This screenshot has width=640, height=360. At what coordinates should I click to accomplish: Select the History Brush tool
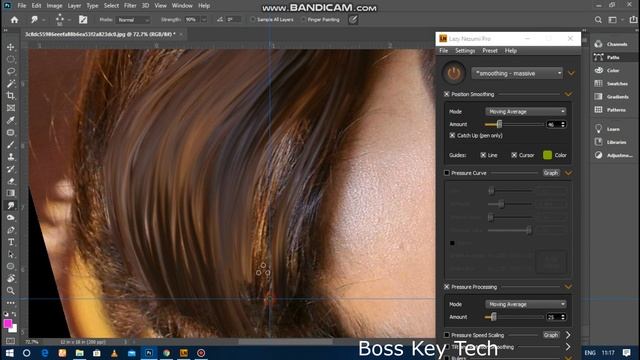(x=11, y=169)
